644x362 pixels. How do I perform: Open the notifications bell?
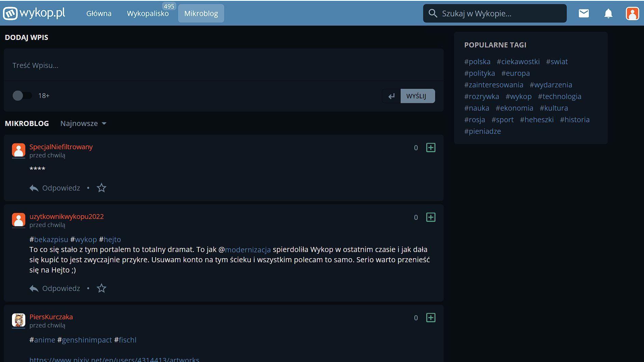click(x=608, y=14)
